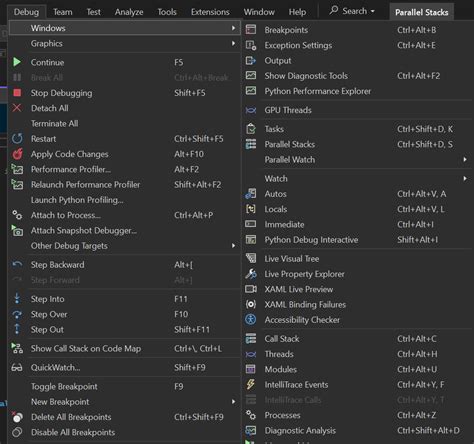Expand the Parallel Watch submenu arrow
The image size is (474, 444).
click(465, 159)
